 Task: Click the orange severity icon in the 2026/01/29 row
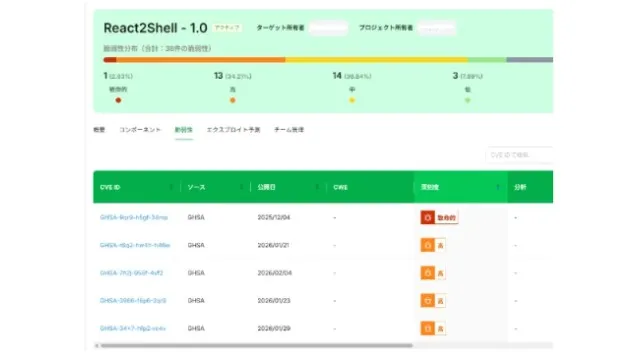pyautogui.click(x=427, y=329)
